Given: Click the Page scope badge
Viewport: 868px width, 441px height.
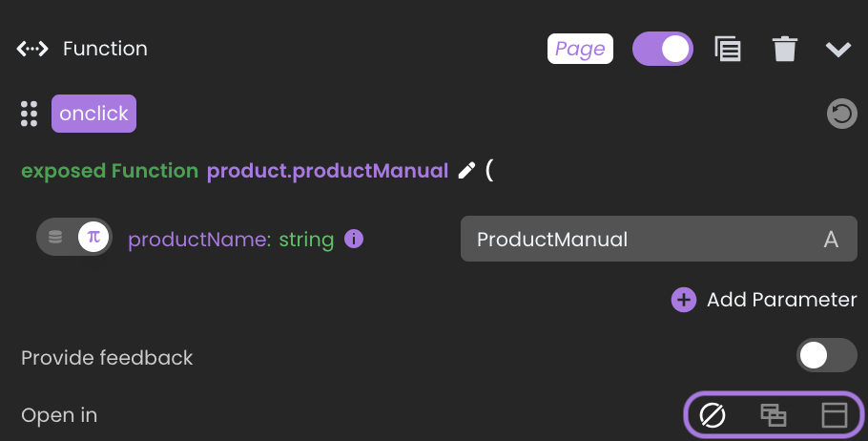Looking at the screenshot, I should tap(580, 49).
